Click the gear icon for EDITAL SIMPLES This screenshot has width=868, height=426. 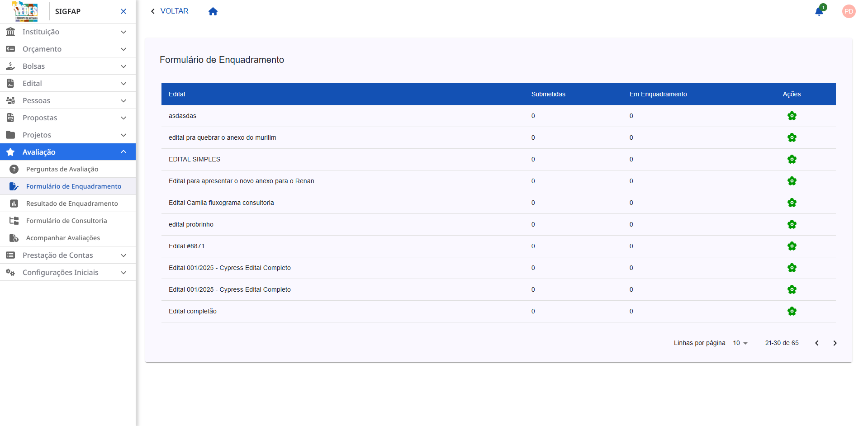(792, 159)
